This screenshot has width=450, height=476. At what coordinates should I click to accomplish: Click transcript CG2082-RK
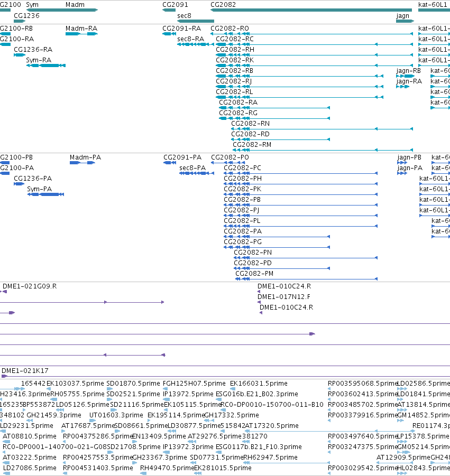coord(235,60)
